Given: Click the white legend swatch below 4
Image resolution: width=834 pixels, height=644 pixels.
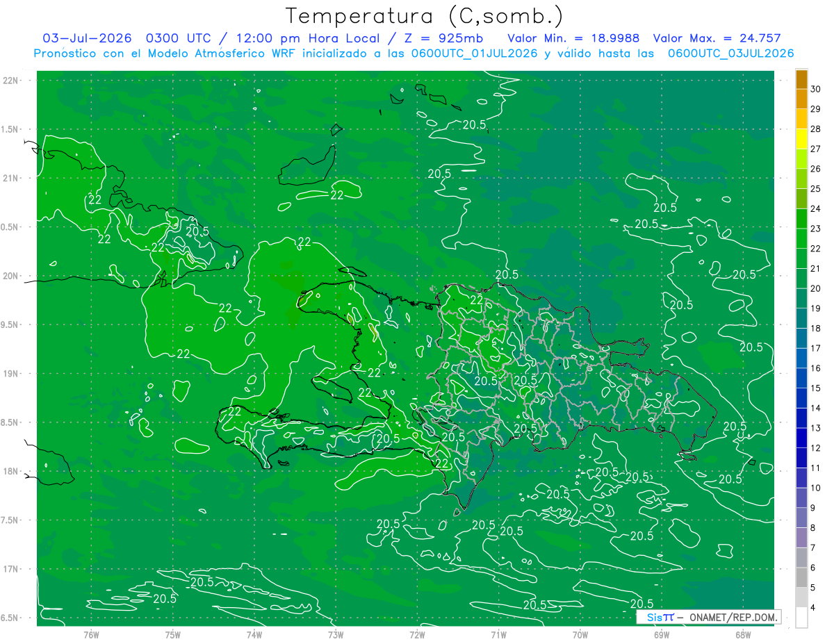Looking at the screenshot, I should (x=801, y=618).
